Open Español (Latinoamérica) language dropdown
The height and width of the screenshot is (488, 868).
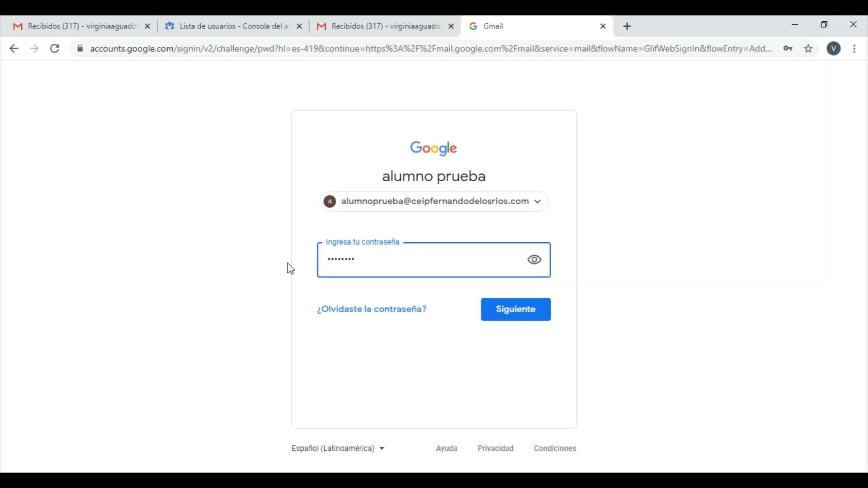click(338, 449)
